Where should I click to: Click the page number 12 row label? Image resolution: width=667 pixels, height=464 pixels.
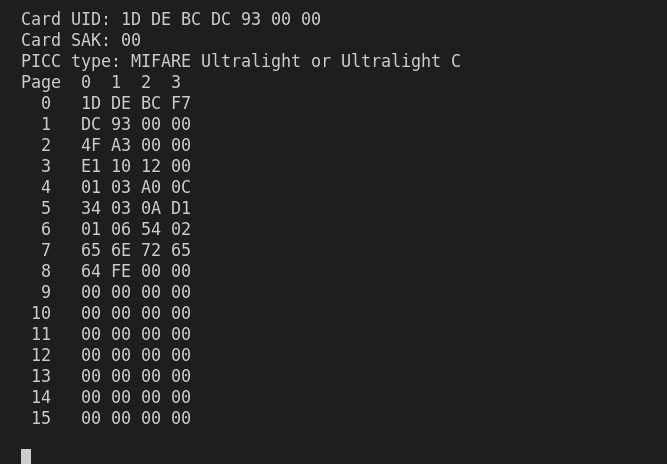click(41, 355)
